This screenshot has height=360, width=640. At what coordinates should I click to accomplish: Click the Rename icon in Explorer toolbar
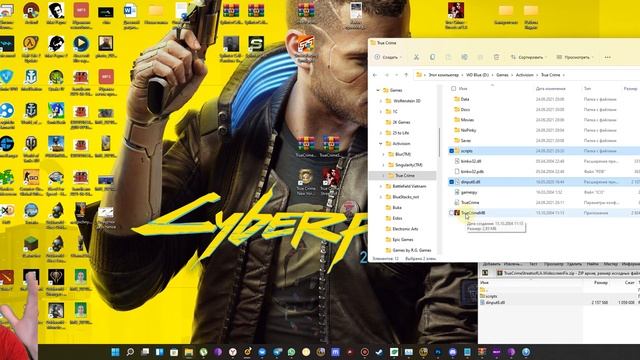(x=464, y=57)
